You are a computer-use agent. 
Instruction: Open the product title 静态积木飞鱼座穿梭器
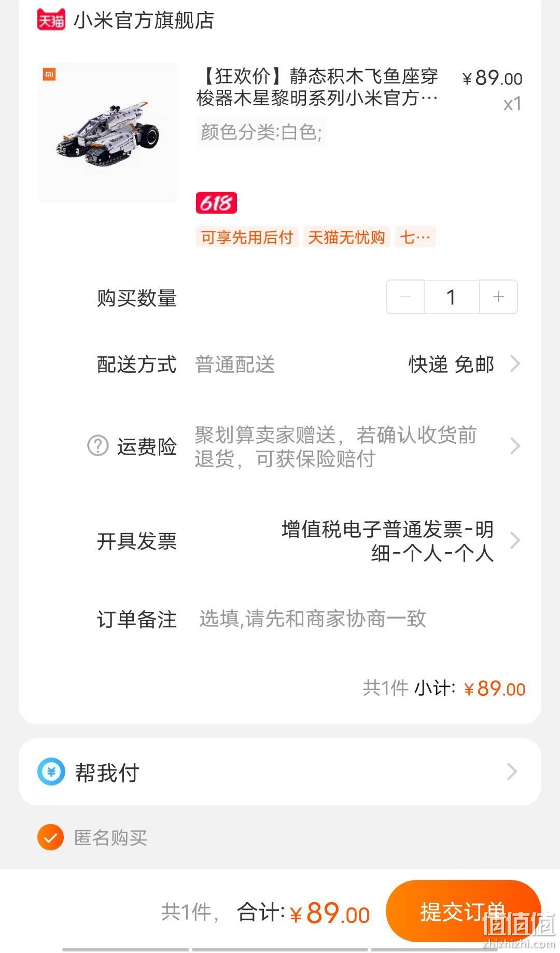click(x=317, y=87)
